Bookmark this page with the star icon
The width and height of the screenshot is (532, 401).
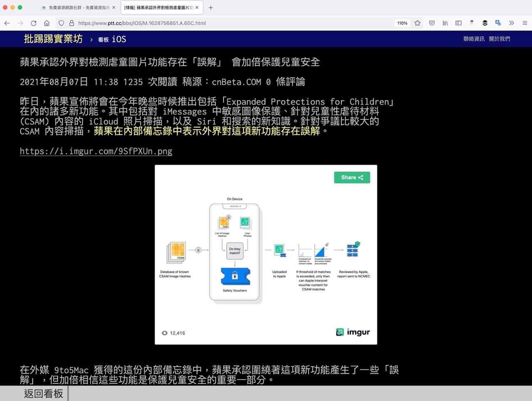[417, 23]
